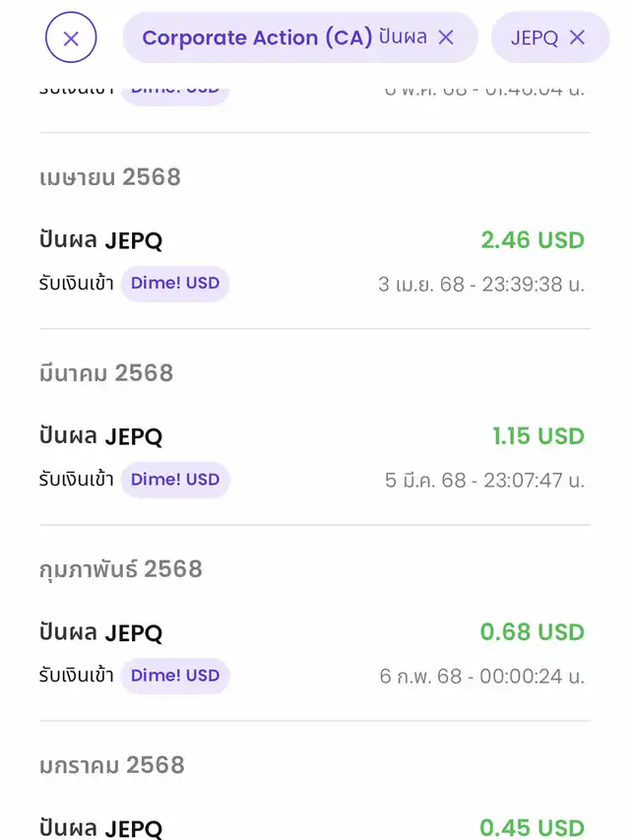The height and width of the screenshot is (840, 630).
Task: Click the 0.45 USD dividend amount
Action: click(533, 827)
